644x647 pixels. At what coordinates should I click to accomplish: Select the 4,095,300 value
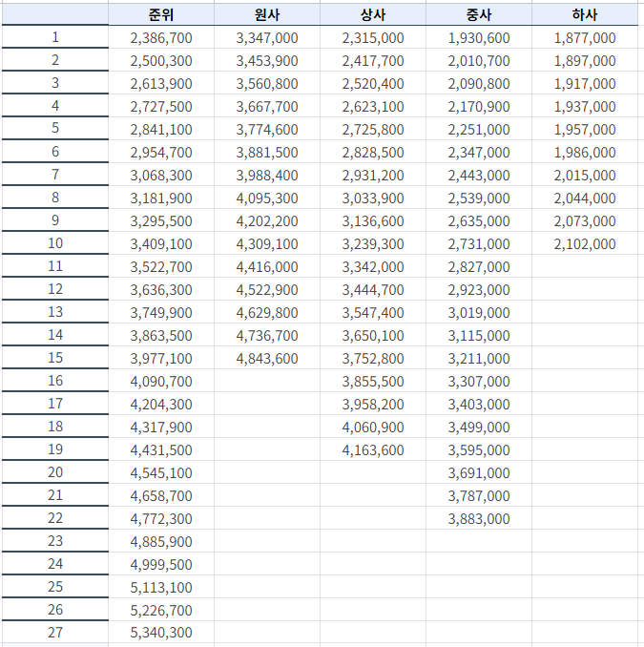point(267,198)
